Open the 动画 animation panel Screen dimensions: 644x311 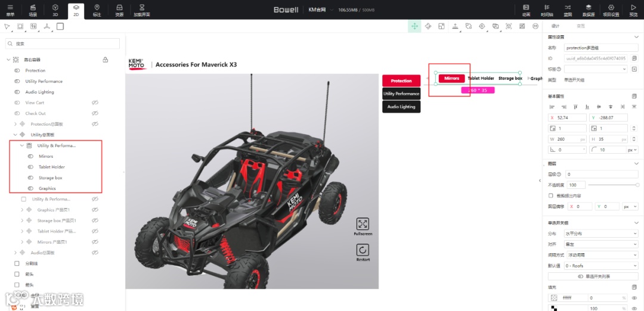pyautogui.click(x=526, y=10)
